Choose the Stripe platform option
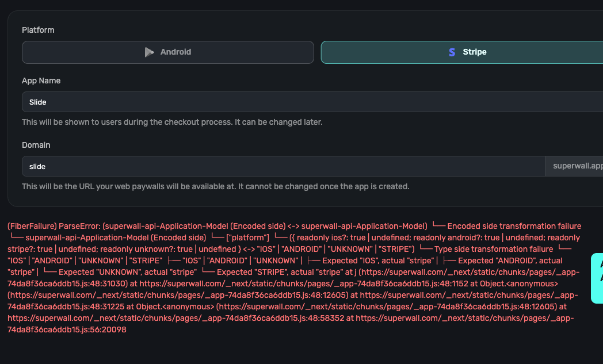The height and width of the screenshot is (364, 603). pos(461,52)
